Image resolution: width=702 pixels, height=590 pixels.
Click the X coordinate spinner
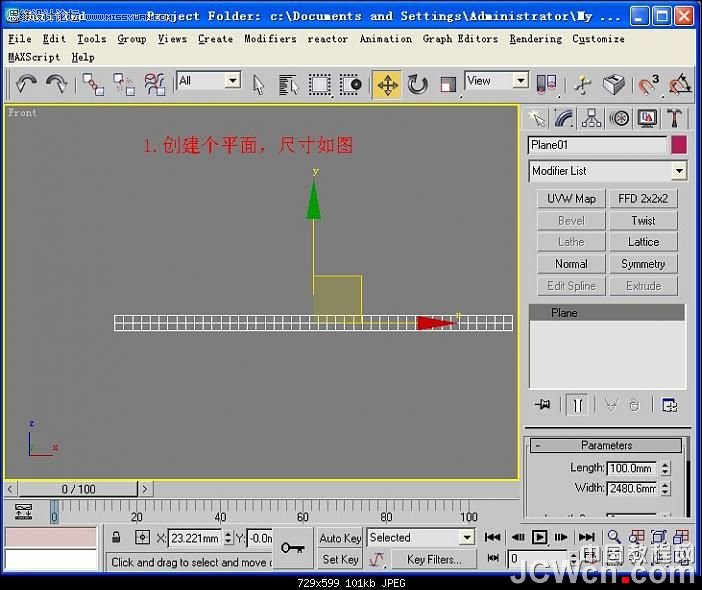click(228, 538)
